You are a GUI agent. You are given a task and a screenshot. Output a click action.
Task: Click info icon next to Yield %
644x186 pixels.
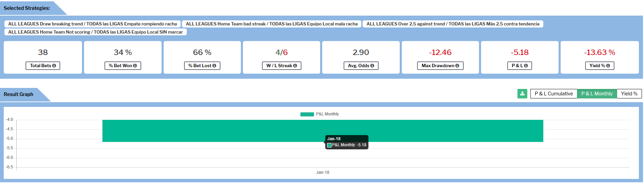tap(608, 66)
